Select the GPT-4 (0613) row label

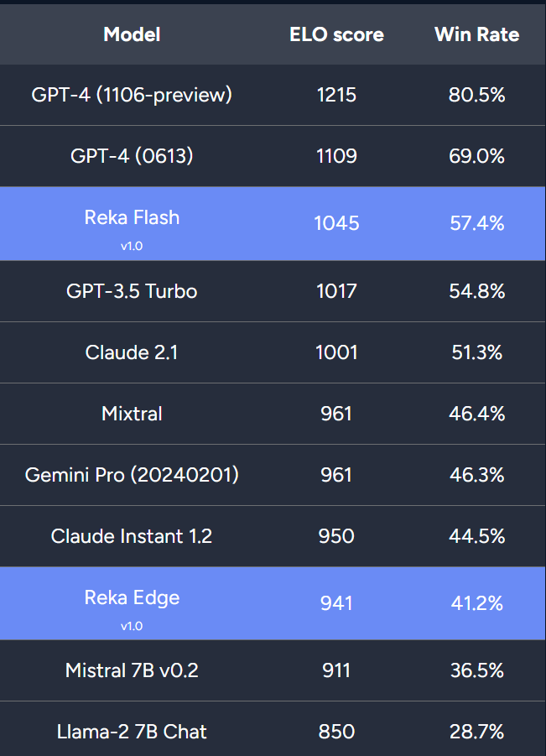tap(132, 156)
